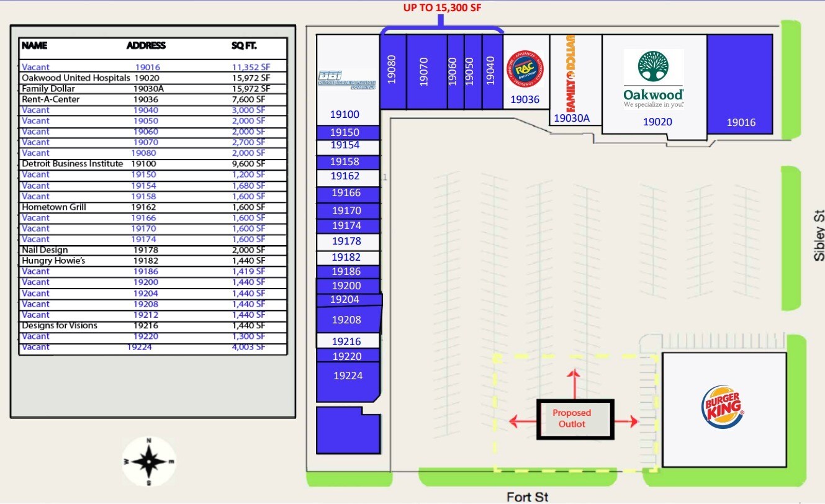This screenshot has height=504, width=825.
Task: Select unit 19224 on the plan
Action: click(348, 382)
